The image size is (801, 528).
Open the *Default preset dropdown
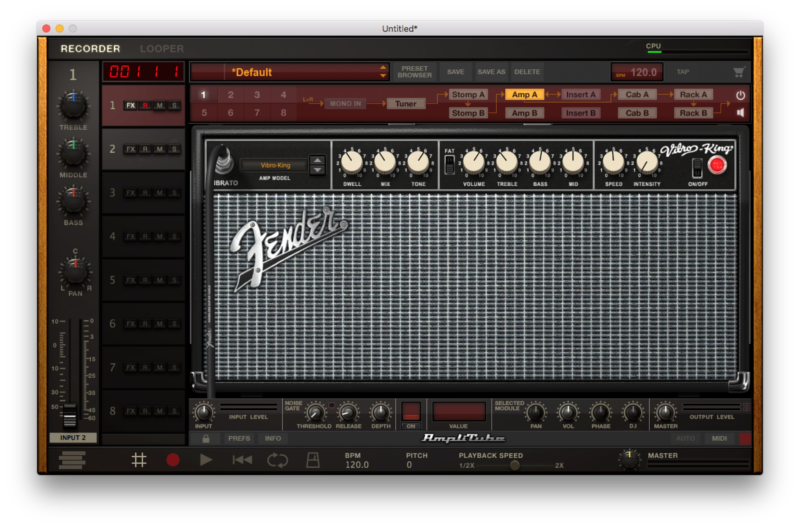click(x=289, y=72)
